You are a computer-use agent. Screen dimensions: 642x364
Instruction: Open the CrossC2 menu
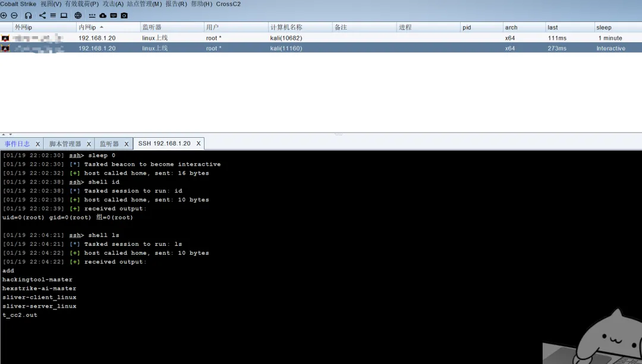coord(228,4)
